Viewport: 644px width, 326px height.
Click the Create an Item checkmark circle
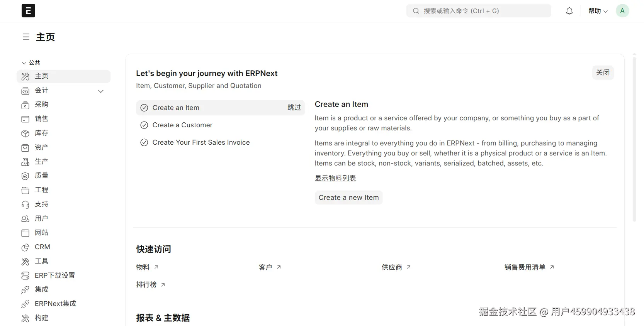[x=144, y=108]
